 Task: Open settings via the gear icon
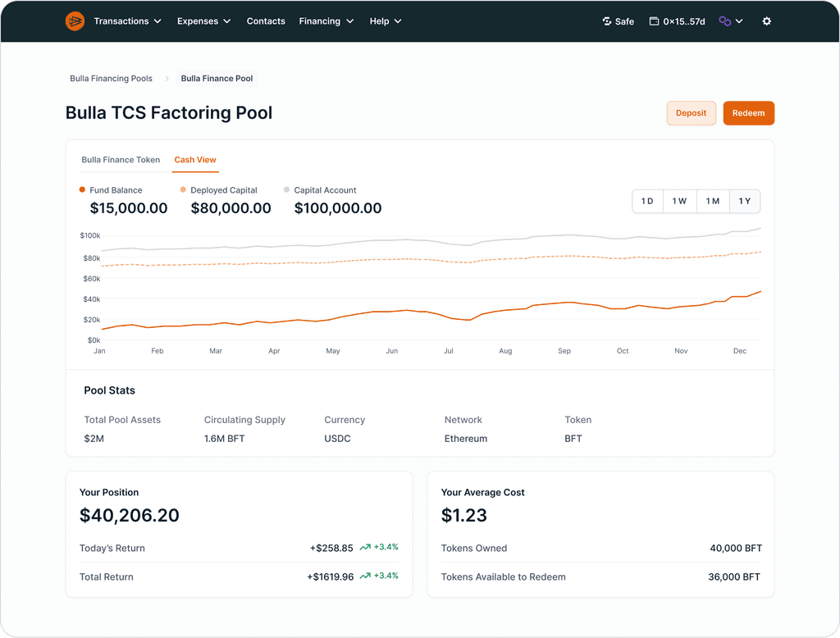coord(767,21)
